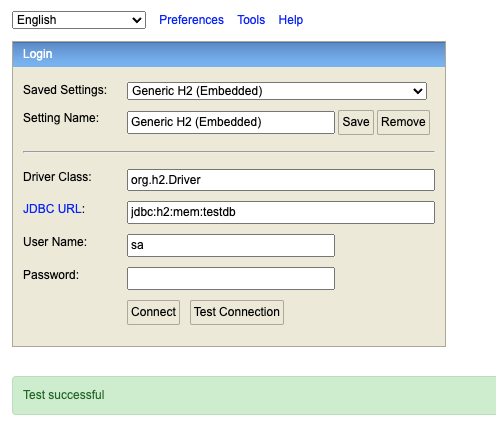
Task: Click the Connect button
Action: click(153, 312)
